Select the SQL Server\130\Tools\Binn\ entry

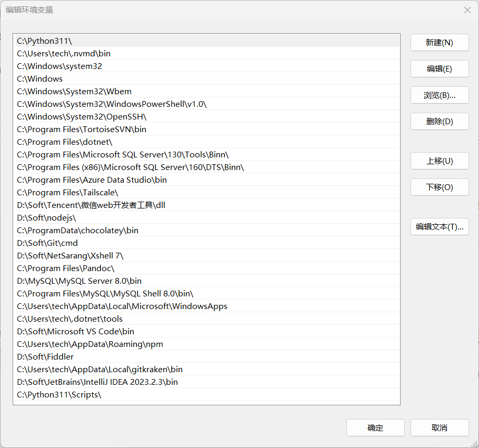point(206,154)
